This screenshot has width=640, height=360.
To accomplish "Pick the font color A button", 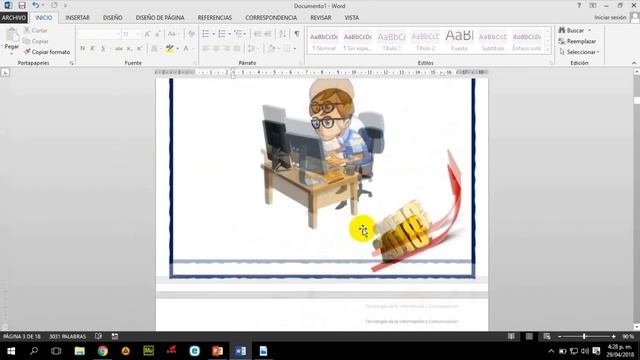I will (186, 49).
